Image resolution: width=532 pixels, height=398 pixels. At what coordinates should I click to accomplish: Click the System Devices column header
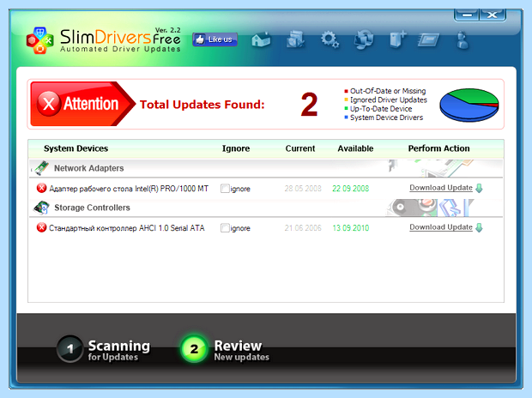click(76, 148)
